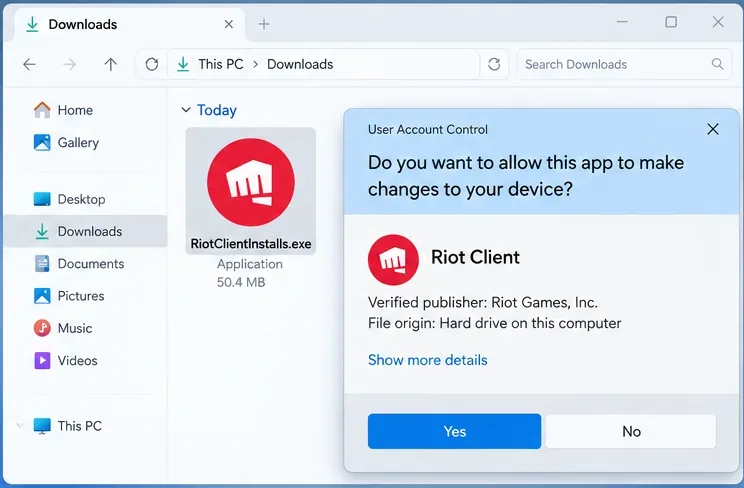Screen dimensions: 744x488
Task: Open Show more details link
Action: (x=428, y=360)
